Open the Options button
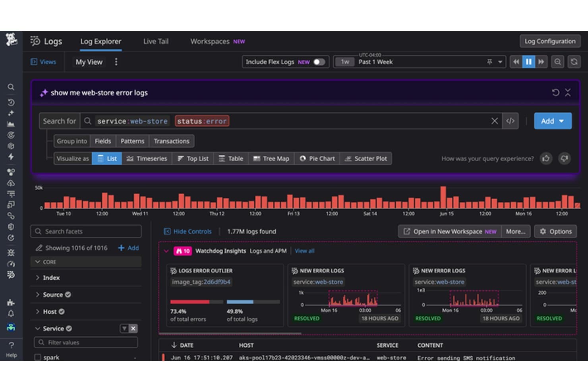Viewport: 588px width, 392px height. pyautogui.click(x=555, y=231)
